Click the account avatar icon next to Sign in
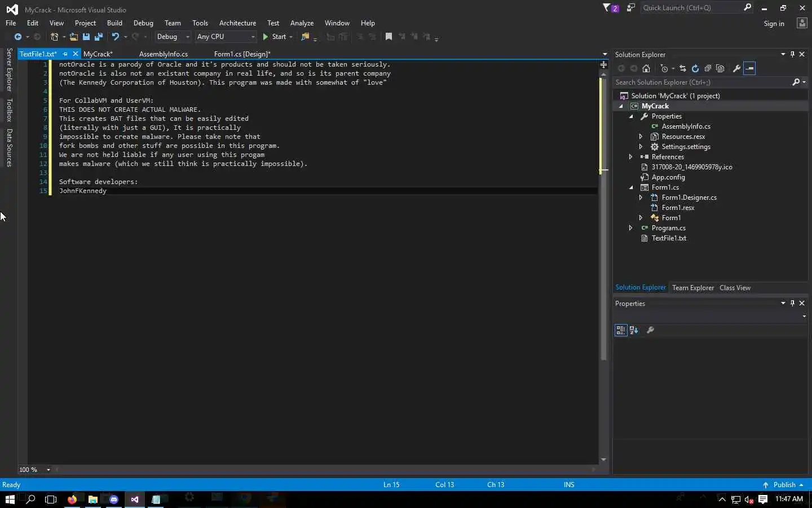 click(802, 23)
